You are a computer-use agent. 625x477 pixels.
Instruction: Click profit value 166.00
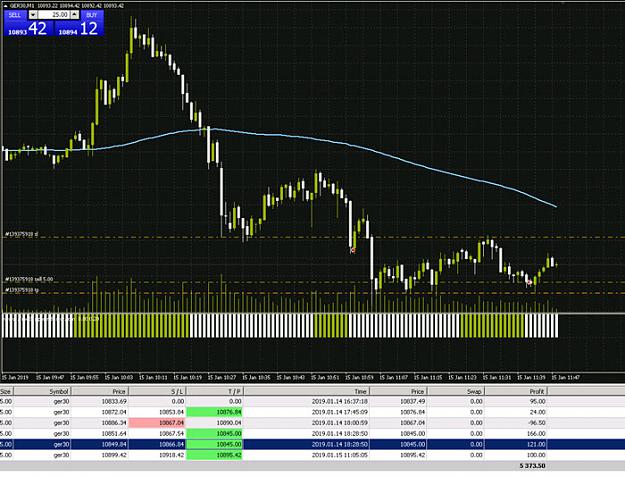(536, 434)
